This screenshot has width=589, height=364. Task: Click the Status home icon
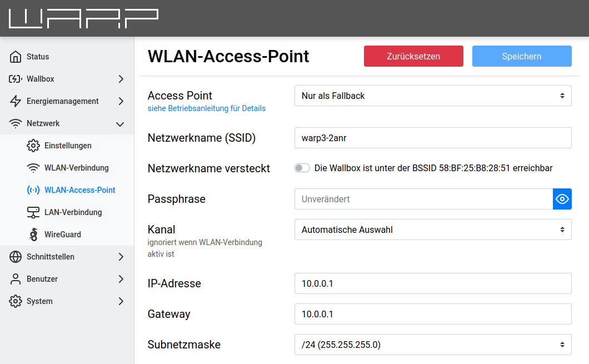click(16, 57)
